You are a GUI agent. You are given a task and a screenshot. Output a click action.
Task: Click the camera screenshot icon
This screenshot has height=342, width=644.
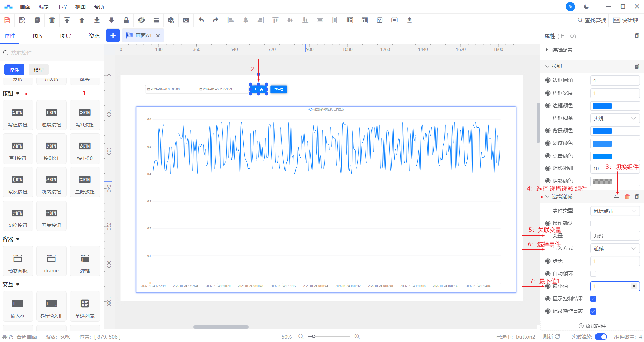[186, 20]
